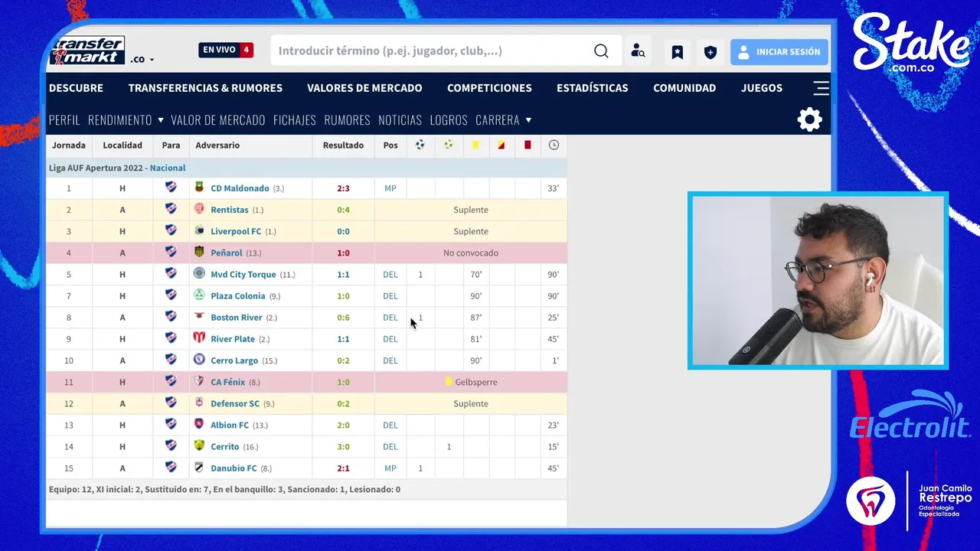Image resolution: width=980 pixels, height=551 pixels.
Task: Open the settings gear icon
Action: [809, 119]
